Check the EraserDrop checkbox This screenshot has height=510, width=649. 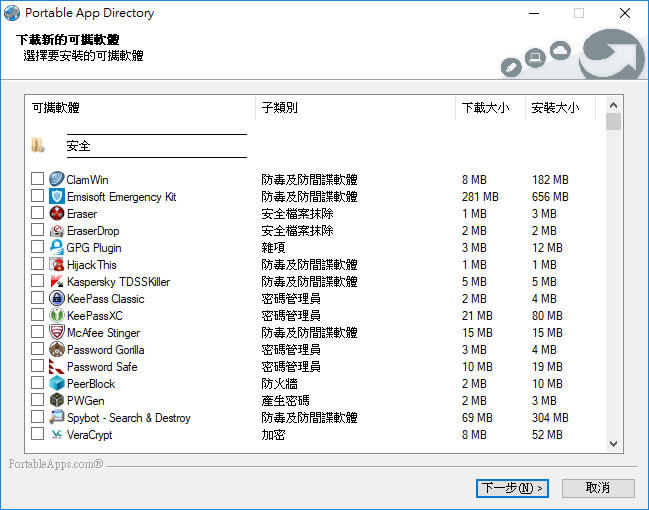(37, 229)
